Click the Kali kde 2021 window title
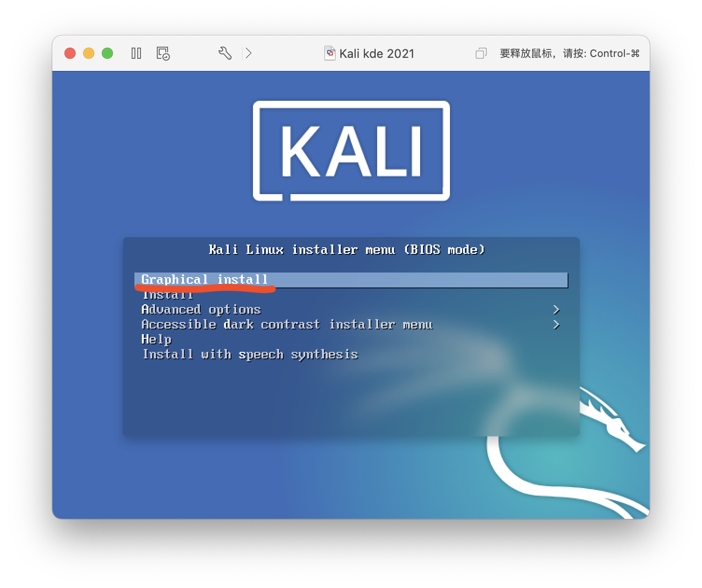 pyautogui.click(x=377, y=54)
